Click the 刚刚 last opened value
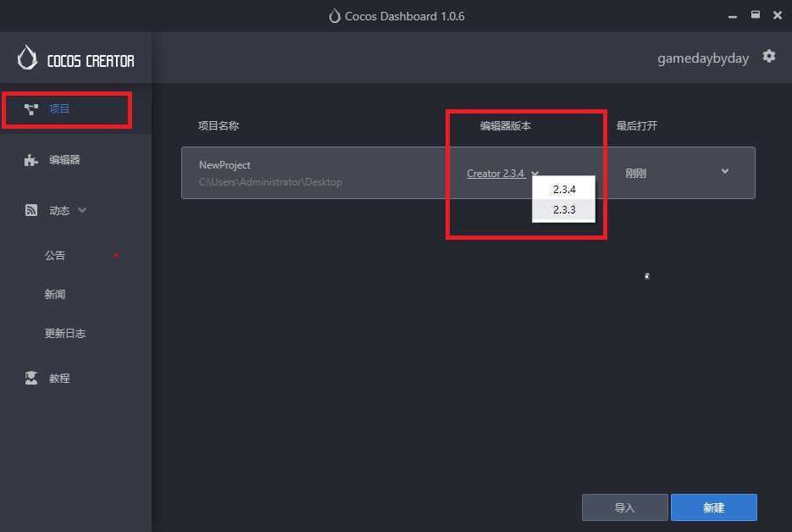 (635, 174)
